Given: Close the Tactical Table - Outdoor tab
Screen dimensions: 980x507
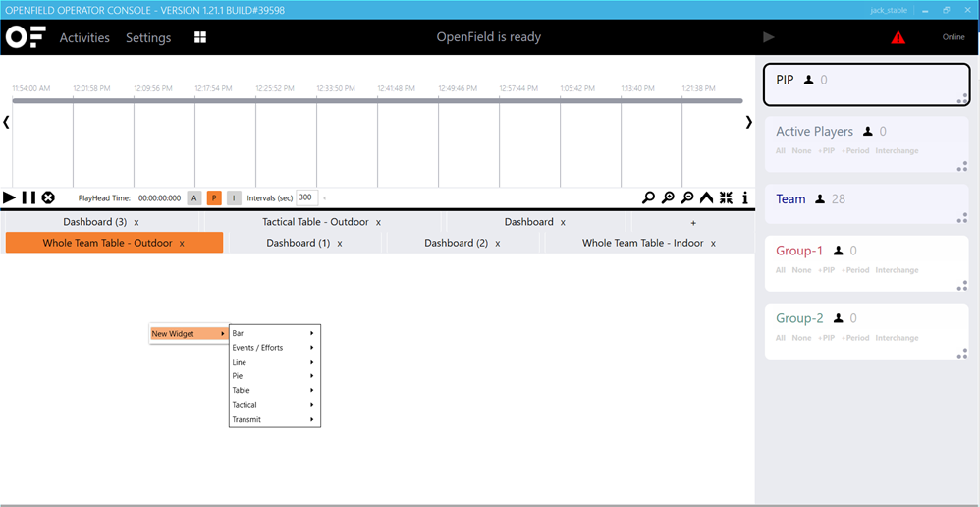Looking at the screenshot, I should pos(378,223).
